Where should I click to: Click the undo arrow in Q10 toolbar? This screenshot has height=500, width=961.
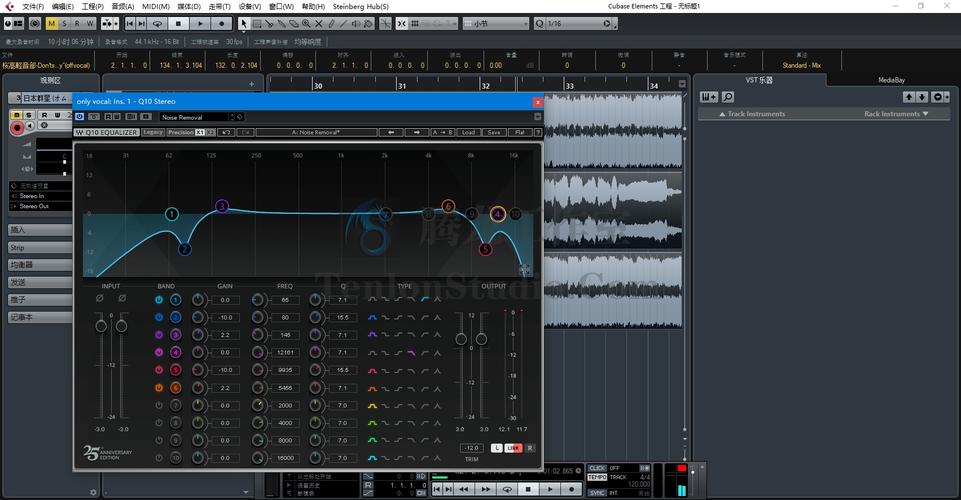pyautogui.click(x=226, y=132)
